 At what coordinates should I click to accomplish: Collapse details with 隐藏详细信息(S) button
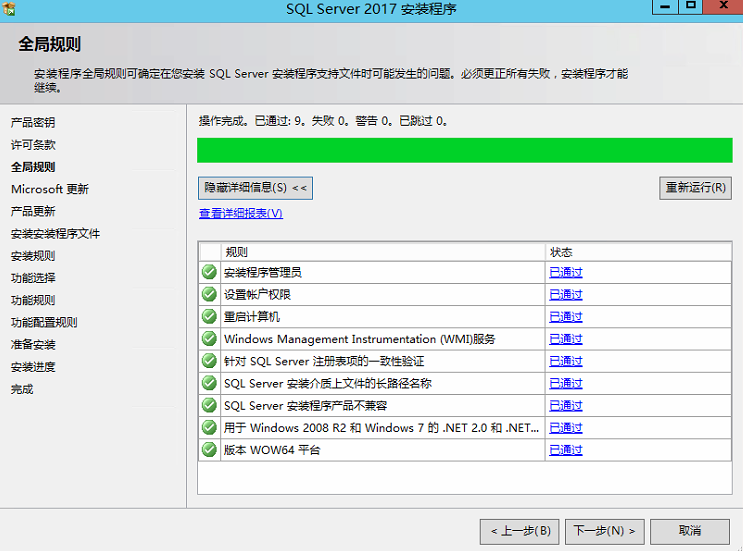(255, 188)
